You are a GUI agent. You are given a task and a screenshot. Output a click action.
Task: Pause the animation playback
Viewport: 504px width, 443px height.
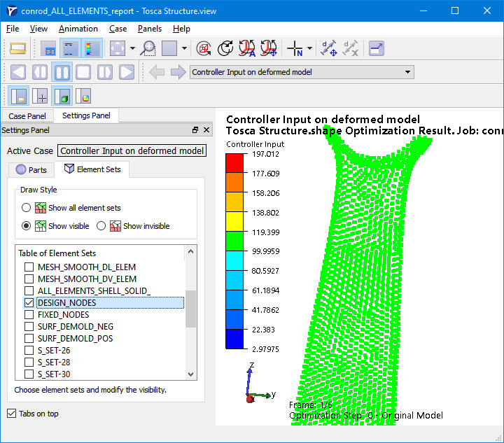[62, 72]
